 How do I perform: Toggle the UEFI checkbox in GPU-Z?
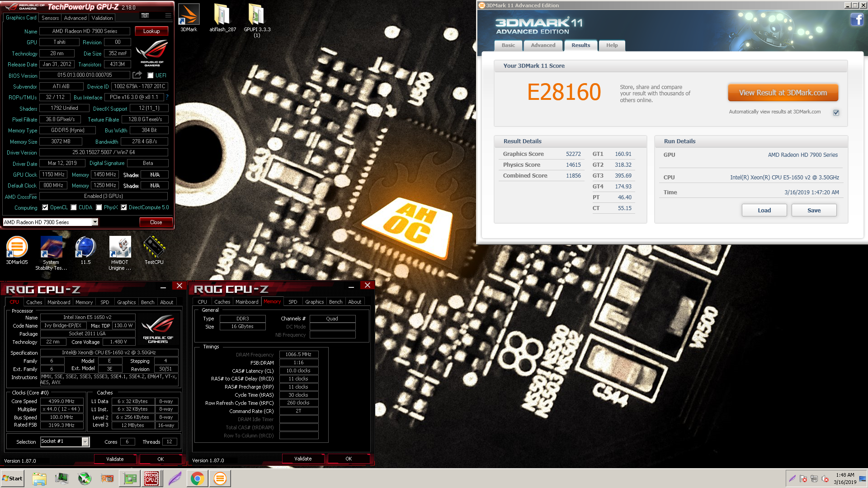(151, 75)
